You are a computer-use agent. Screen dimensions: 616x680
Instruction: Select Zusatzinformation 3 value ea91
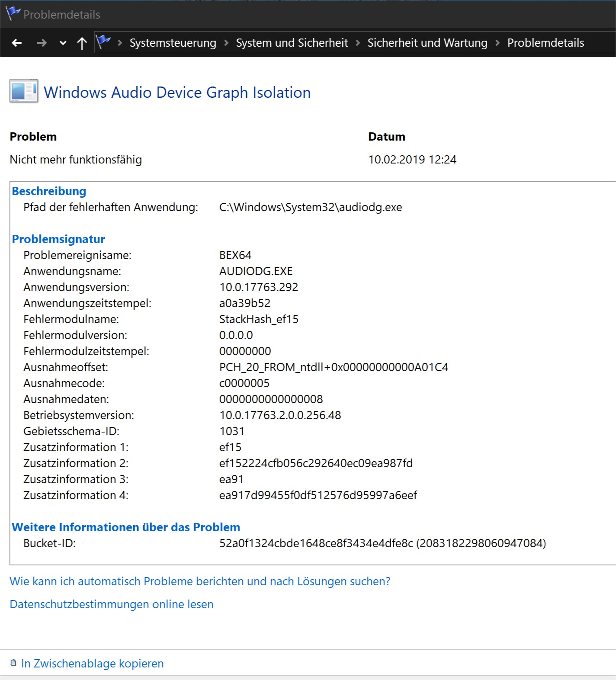[x=231, y=479]
